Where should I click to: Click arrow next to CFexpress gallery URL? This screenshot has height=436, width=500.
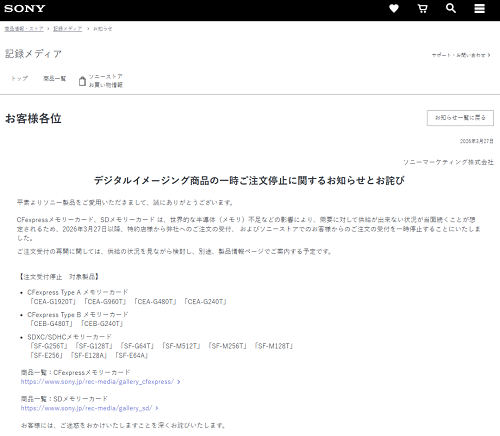[179, 382]
